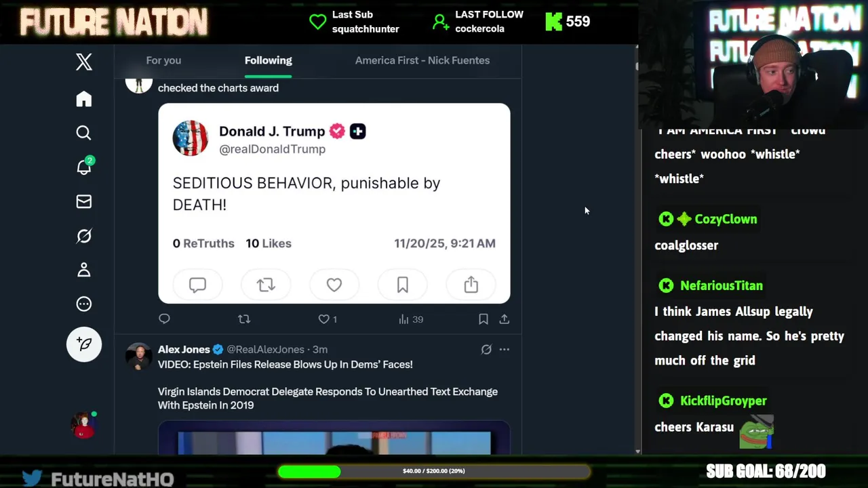
Task: Click SUB GOAL: 68/200 text
Action: click(x=766, y=471)
